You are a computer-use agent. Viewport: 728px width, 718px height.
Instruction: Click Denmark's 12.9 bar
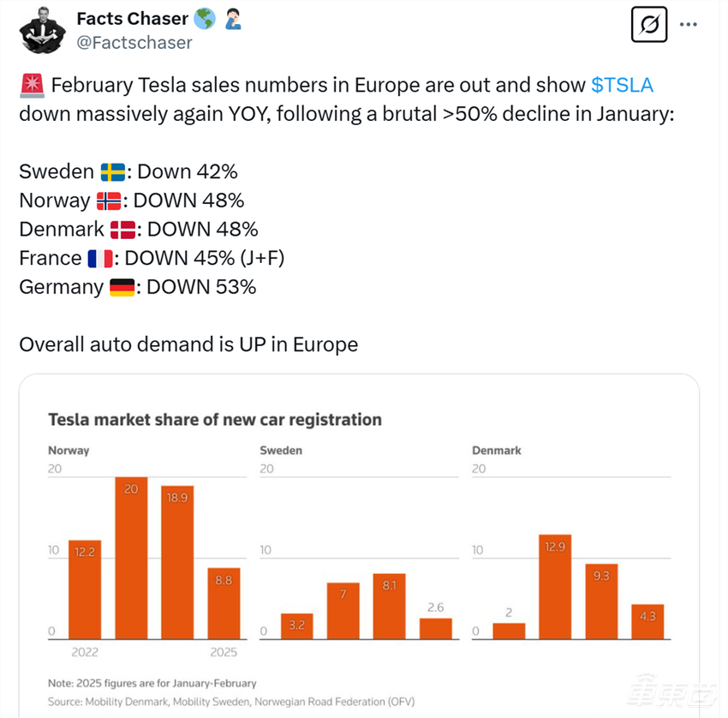click(x=554, y=587)
